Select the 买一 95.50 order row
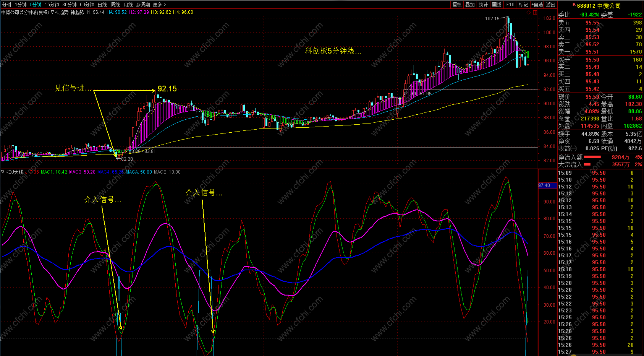644x356 pixels. [600, 60]
